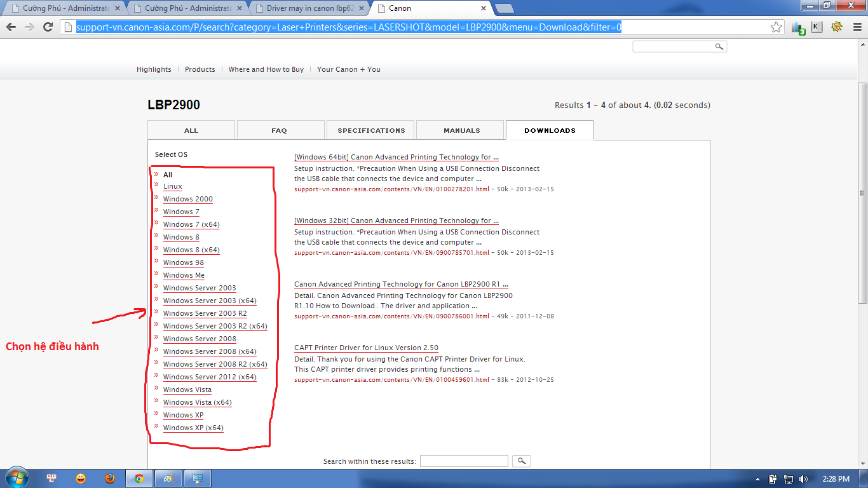
Task: Open the network tray icon
Action: (789, 479)
